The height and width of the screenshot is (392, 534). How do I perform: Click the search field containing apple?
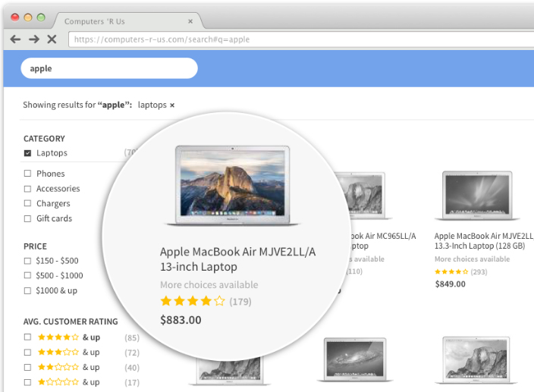tap(109, 68)
